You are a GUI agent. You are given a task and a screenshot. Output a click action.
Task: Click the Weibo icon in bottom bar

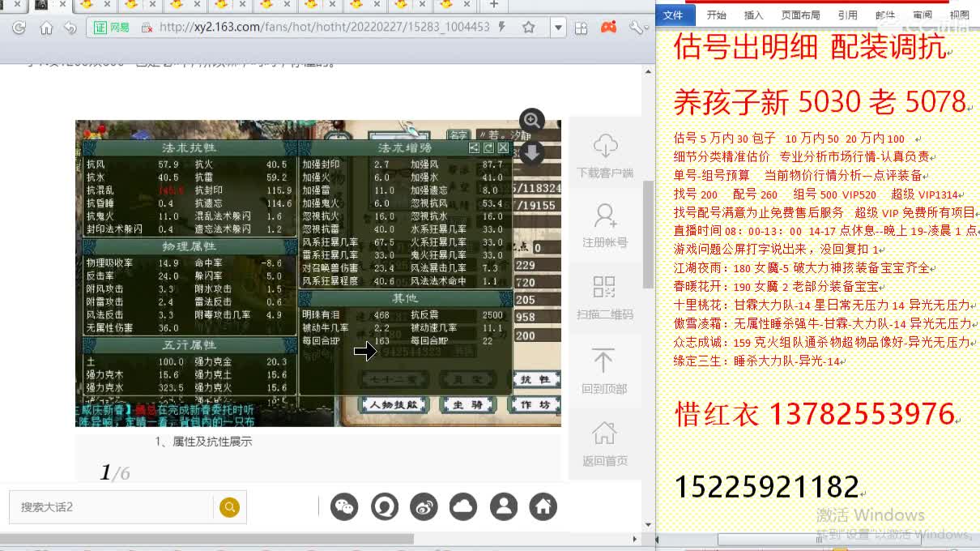point(424,507)
